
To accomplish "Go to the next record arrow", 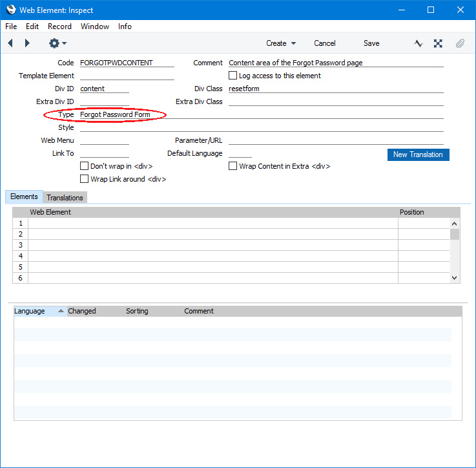I will click(x=27, y=43).
